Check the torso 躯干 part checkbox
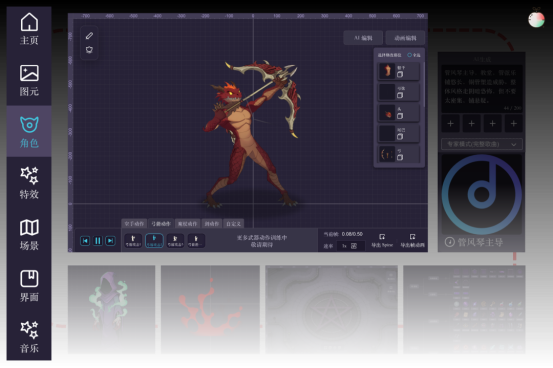553x368 pixels. 400,74
